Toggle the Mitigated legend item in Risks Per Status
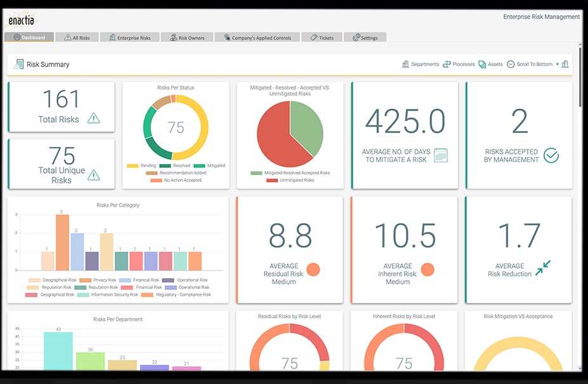The width and height of the screenshot is (588, 384). pyautogui.click(x=209, y=165)
